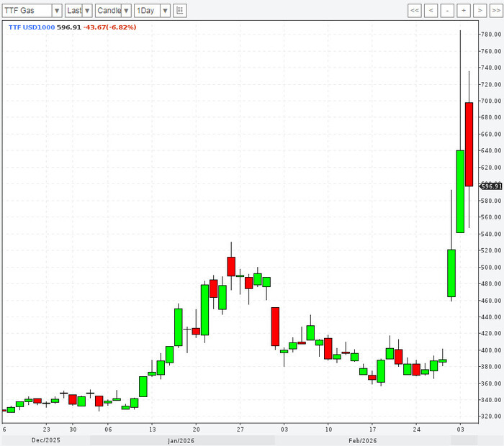
Task: Select the Dec/2025 month on time axis
Action: coord(45,440)
